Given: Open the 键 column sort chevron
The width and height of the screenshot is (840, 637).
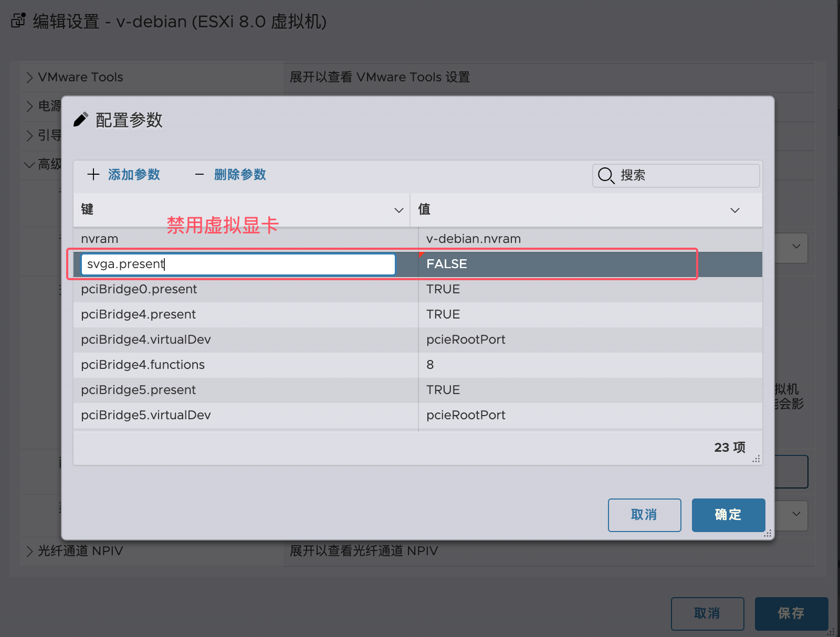Looking at the screenshot, I should (399, 210).
